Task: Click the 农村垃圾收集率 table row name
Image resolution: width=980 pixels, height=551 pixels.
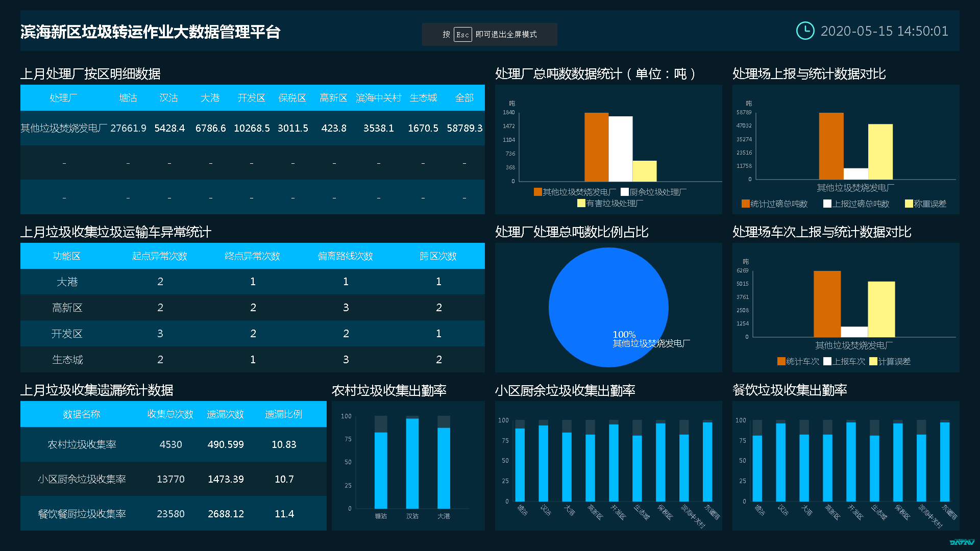Action: 82,444
